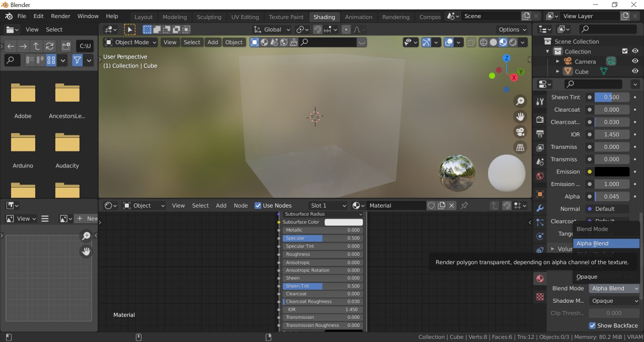
Task: Toggle Show Backface checkbox
Action: pos(592,325)
